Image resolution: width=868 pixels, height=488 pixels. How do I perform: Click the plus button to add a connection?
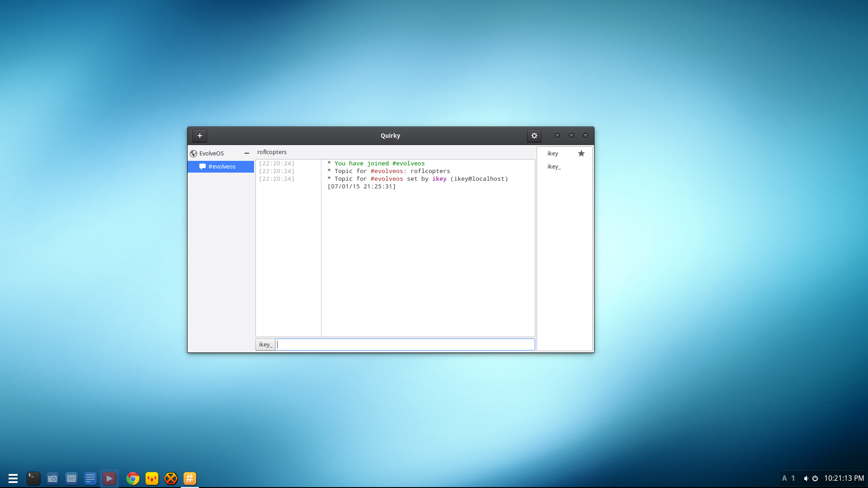click(199, 136)
